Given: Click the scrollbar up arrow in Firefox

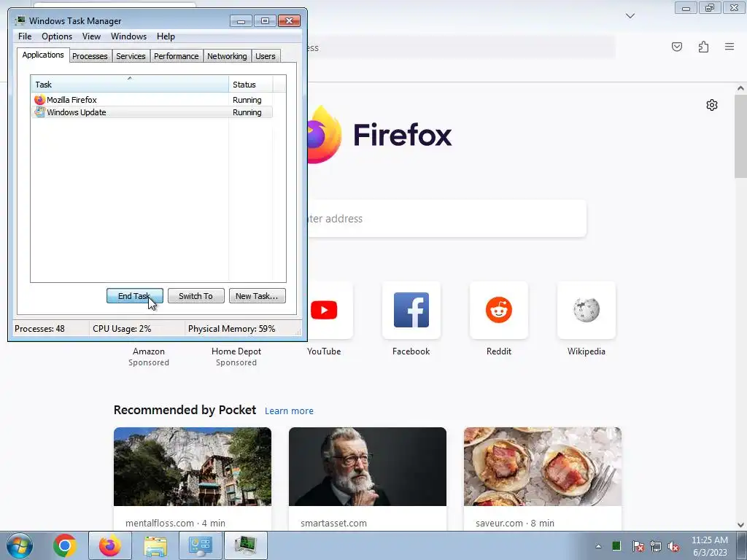Looking at the screenshot, I should pos(740,88).
